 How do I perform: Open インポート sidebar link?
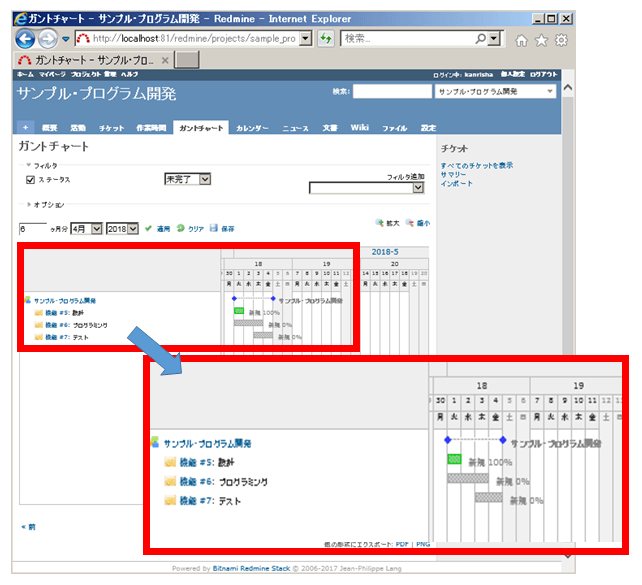457,183
